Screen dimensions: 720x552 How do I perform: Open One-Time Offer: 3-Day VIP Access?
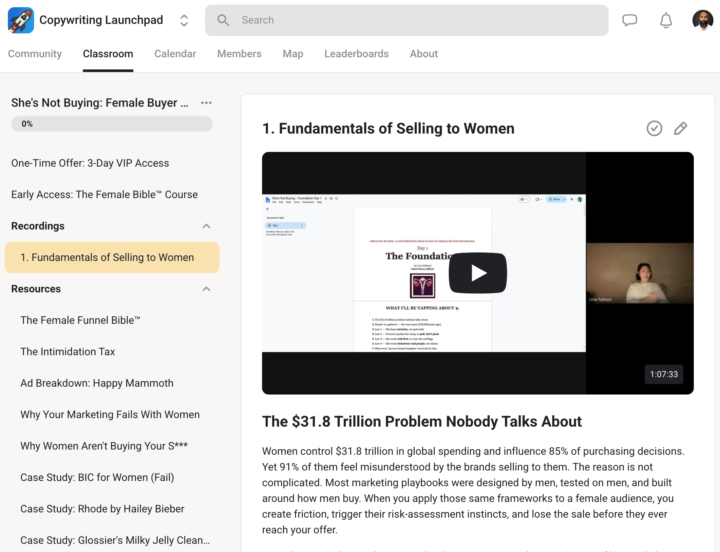click(90, 163)
